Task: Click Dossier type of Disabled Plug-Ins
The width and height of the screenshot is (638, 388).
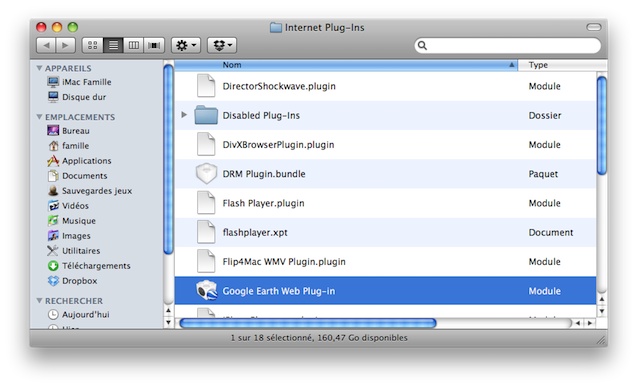Action: pos(545,116)
